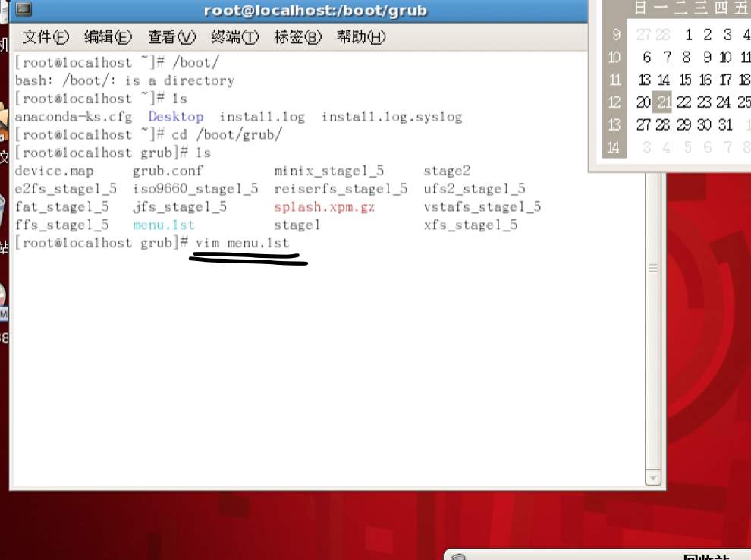Click the terminal title root@localhost:/boot/grub
The image size is (751, 560).
pyautogui.click(x=315, y=11)
